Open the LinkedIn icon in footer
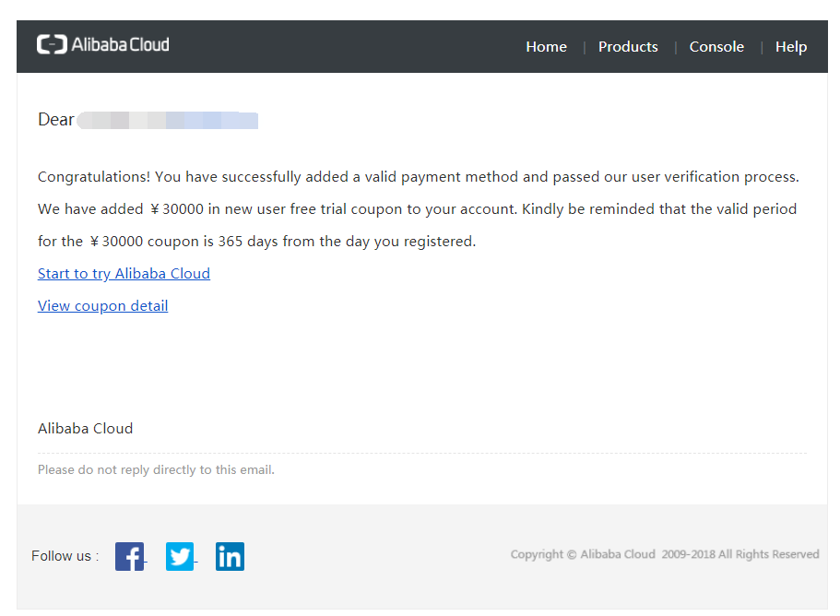This screenshot has height=616, width=840. pos(230,556)
